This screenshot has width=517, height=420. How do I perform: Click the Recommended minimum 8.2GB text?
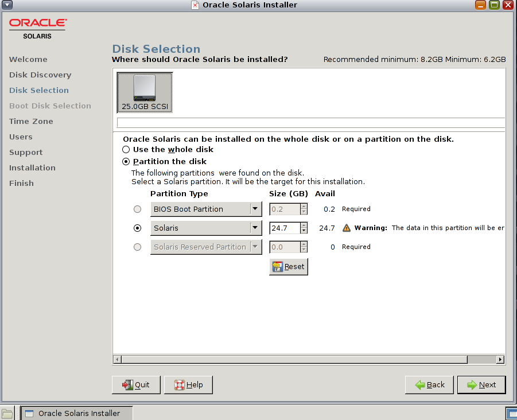[383, 59]
